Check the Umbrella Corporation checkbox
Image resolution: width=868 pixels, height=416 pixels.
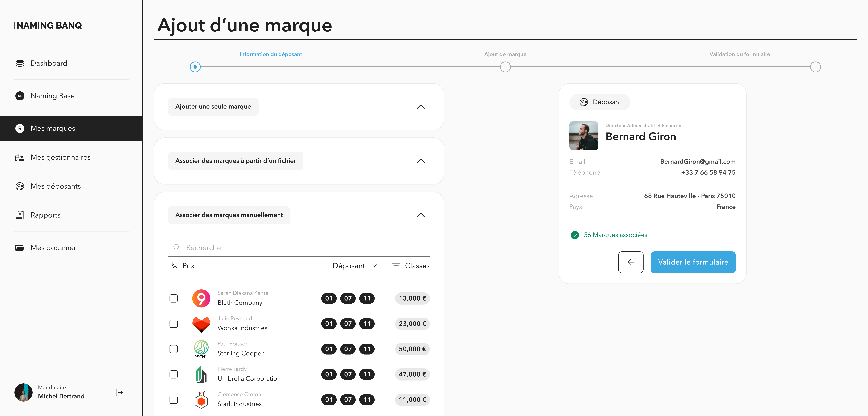click(x=173, y=375)
